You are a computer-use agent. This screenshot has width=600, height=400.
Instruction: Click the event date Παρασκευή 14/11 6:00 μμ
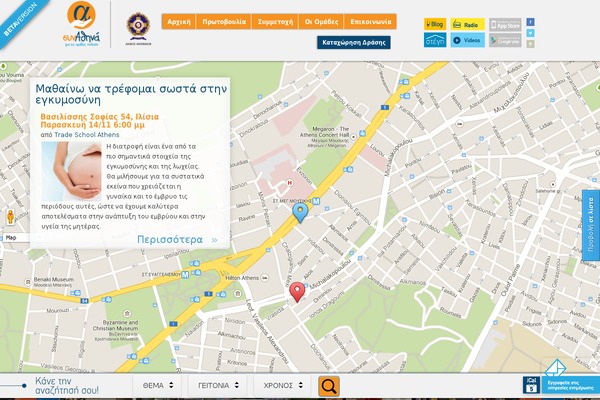[93, 125]
